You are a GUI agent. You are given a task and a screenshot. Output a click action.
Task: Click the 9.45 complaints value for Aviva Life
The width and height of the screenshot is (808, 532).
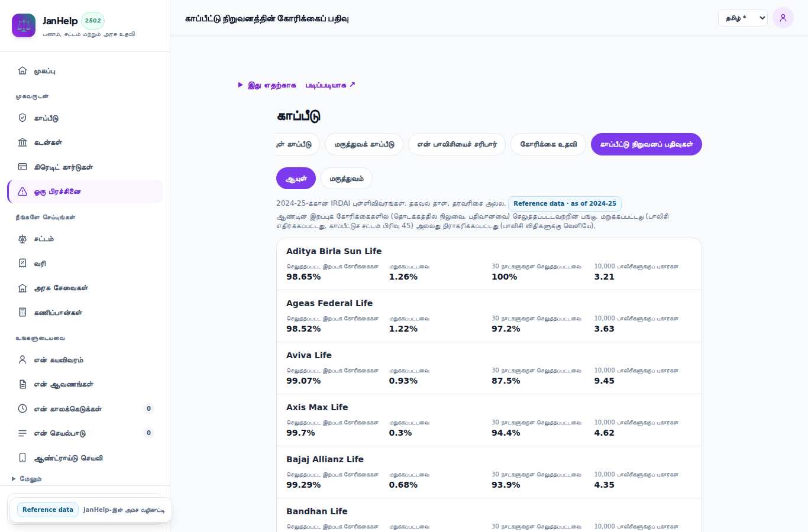(604, 381)
